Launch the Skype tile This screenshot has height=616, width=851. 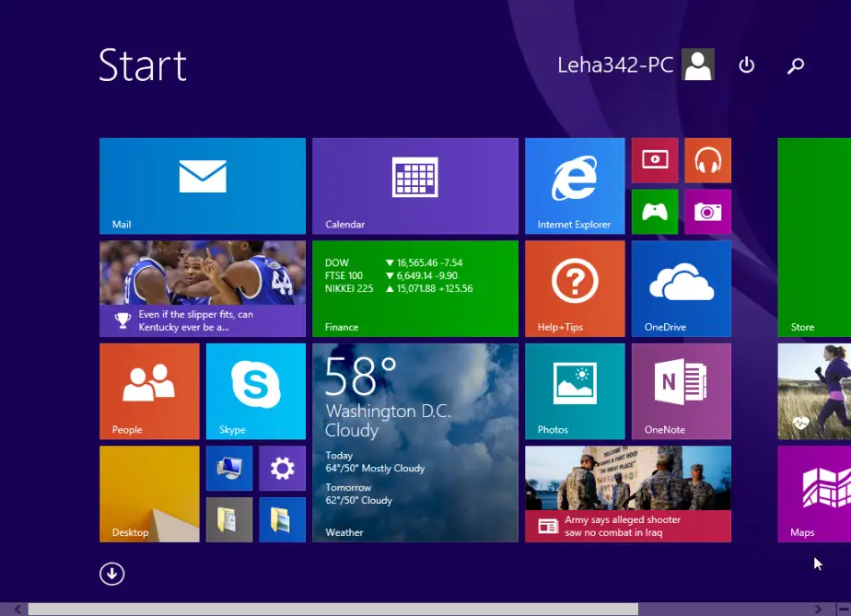[x=256, y=391]
